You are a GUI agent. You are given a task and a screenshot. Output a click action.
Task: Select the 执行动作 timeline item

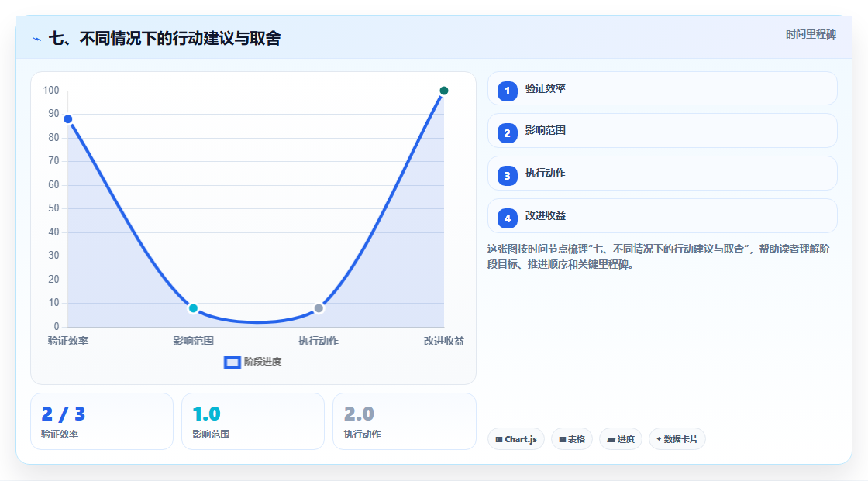(662, 174)
